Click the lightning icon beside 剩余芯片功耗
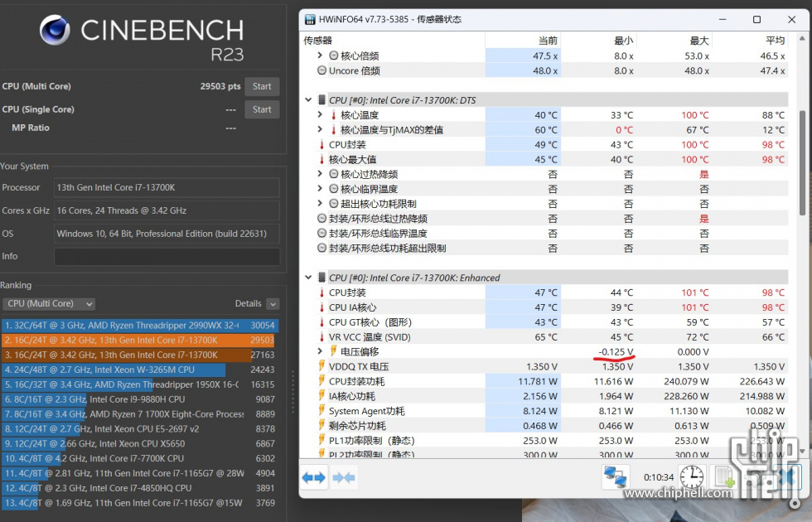This screenshot has width=812, height=522. (x=321, y=426)
